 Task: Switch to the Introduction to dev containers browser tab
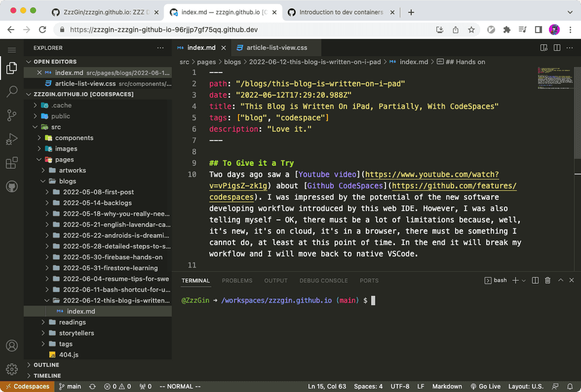(341, 12)
